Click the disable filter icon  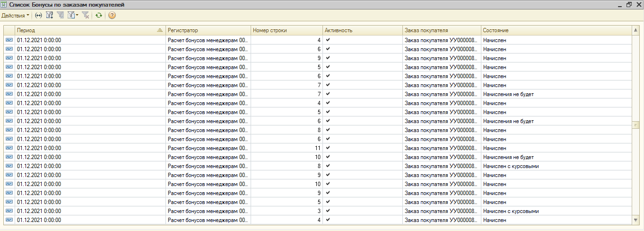point(86,15)
